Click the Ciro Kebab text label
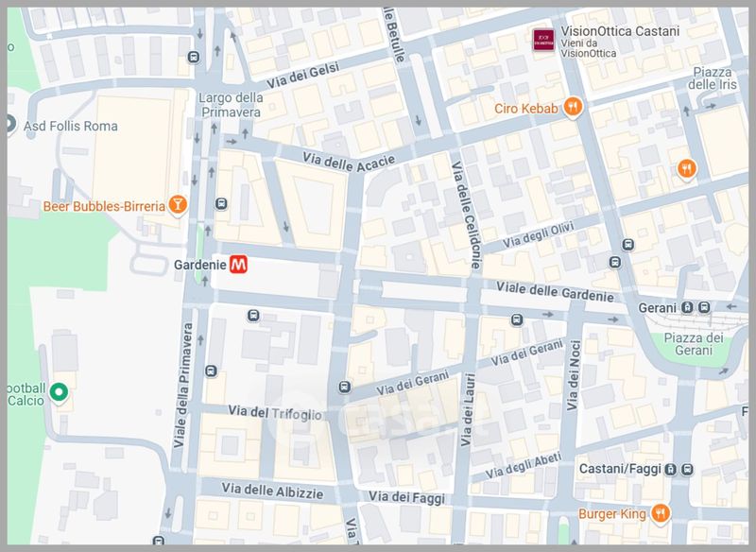This screenshot has height=552, width=756. pos(526,109)
